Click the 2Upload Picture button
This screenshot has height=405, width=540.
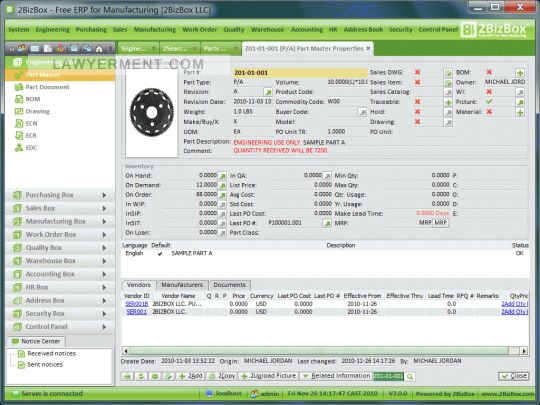click(268, 376)
